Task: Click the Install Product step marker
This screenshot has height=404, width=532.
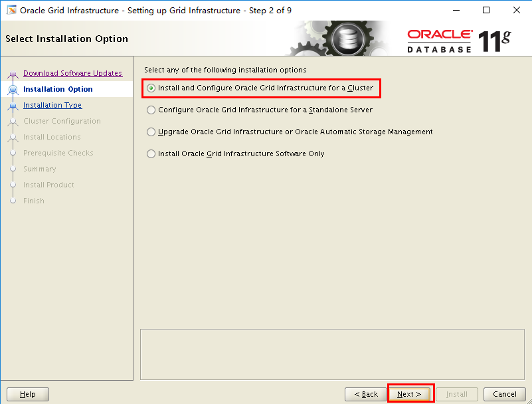Action: coord(13,185)
